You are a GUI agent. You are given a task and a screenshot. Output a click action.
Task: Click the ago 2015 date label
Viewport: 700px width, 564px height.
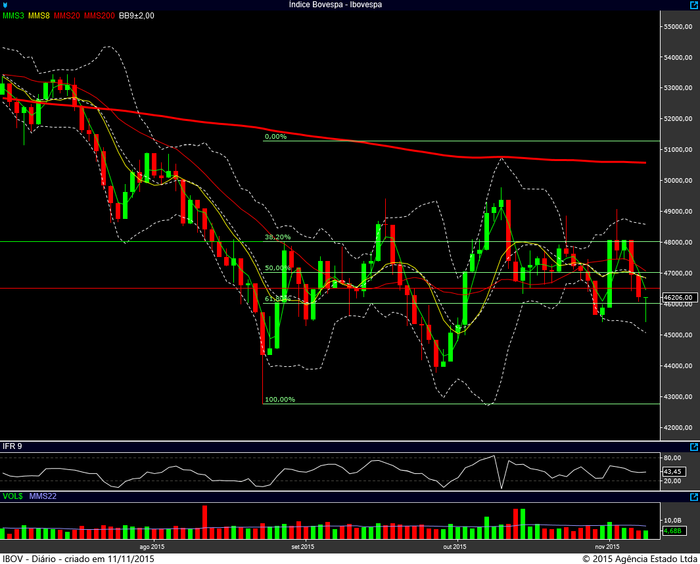point(152,547)
